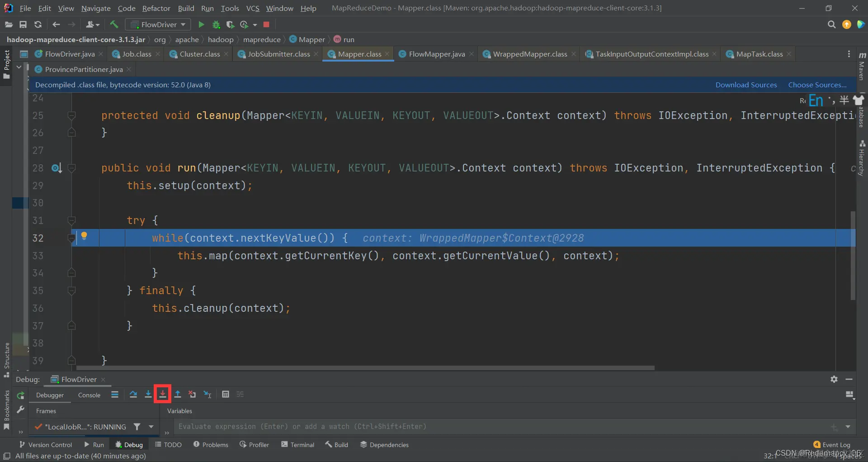Click the Choose Sources... link

click(x=817, y=85)
